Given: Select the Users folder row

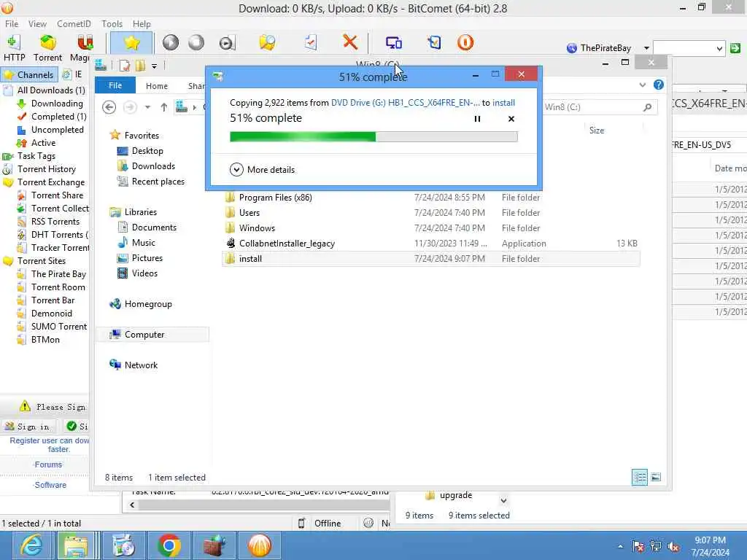Looking at the screenshot, I should [x=430, y=212].
